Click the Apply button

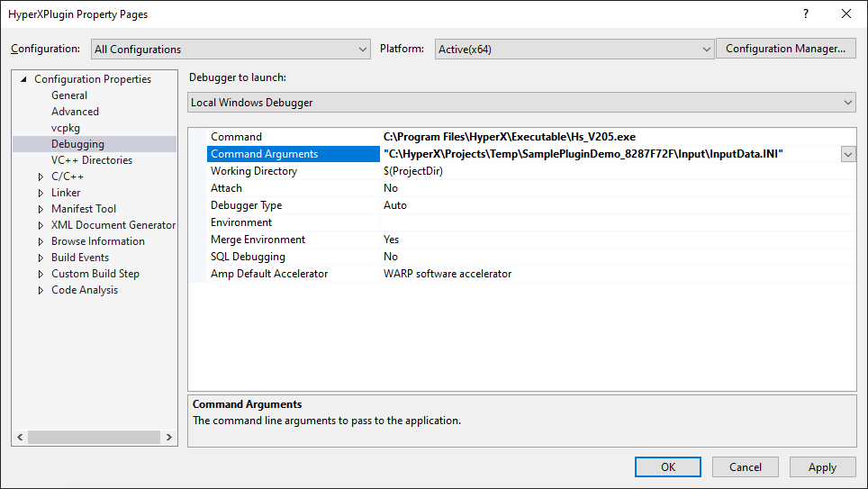pos(822,466)
